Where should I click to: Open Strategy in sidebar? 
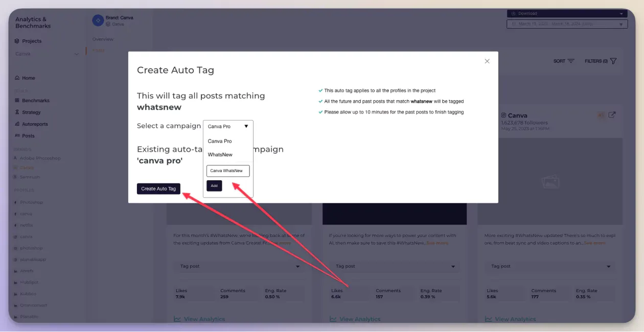[28, 112]
